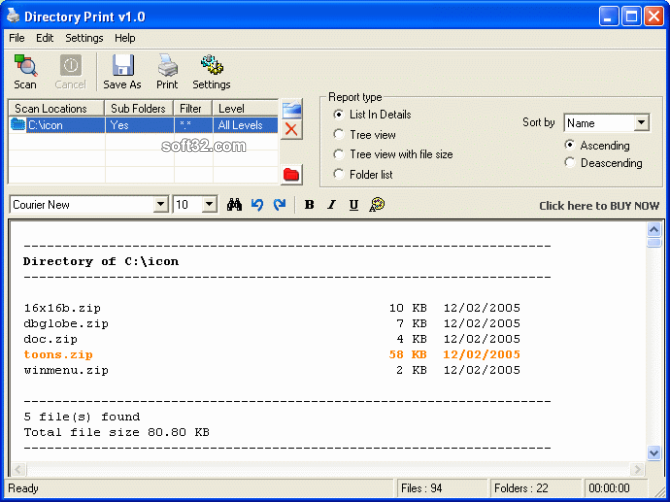Screen dimensions: 670x502
Task: Click the vertical scrollbar down arrow
Action: point(654,452)
